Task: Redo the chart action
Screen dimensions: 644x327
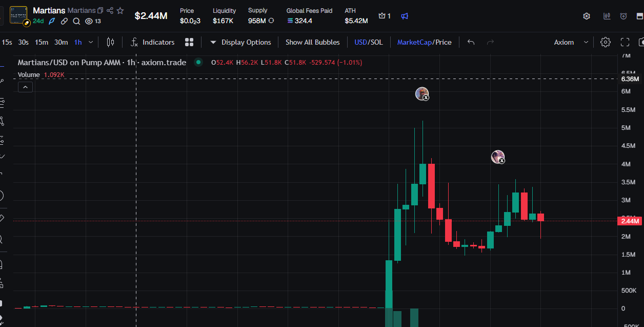Action: tap(490, 42)
